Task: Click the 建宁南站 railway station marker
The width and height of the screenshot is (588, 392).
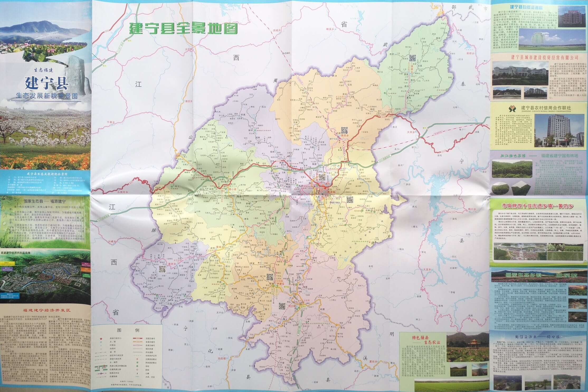Action: (331, 202)
